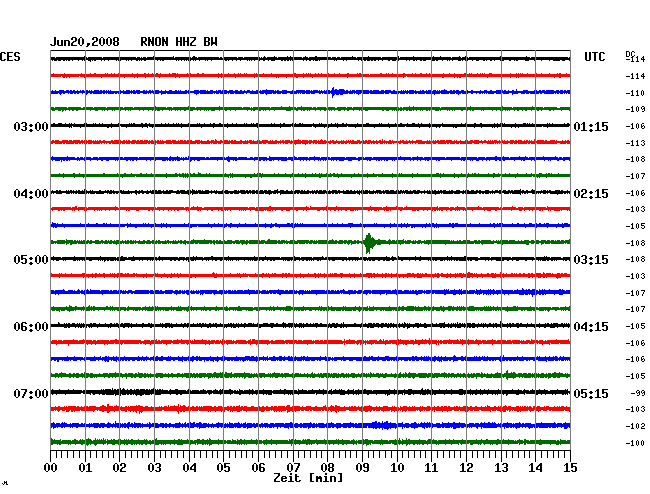Select minute 07 on the time axis

[x=293, y=467]
